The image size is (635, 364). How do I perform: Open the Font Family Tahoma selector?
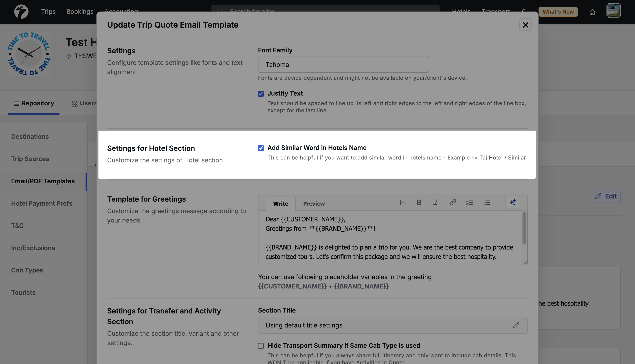[343, 65]
